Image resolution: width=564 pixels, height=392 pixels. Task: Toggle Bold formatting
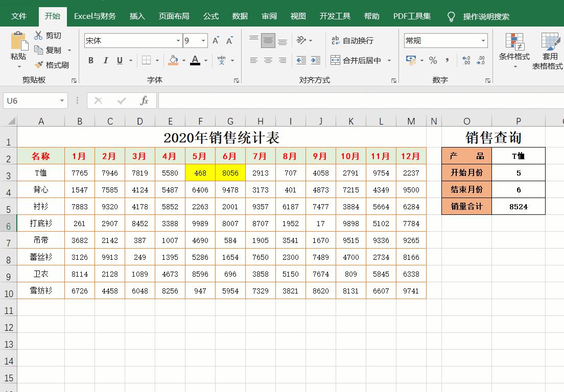coord(90,60)
